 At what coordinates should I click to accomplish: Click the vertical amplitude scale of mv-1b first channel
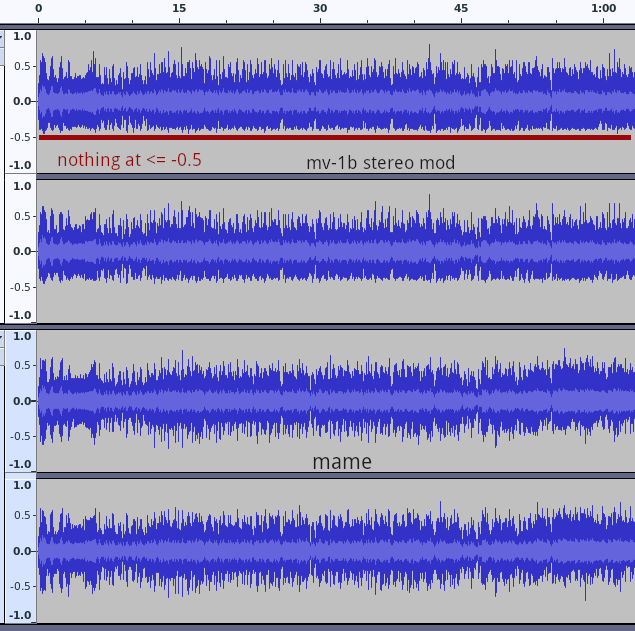point(21,101)
